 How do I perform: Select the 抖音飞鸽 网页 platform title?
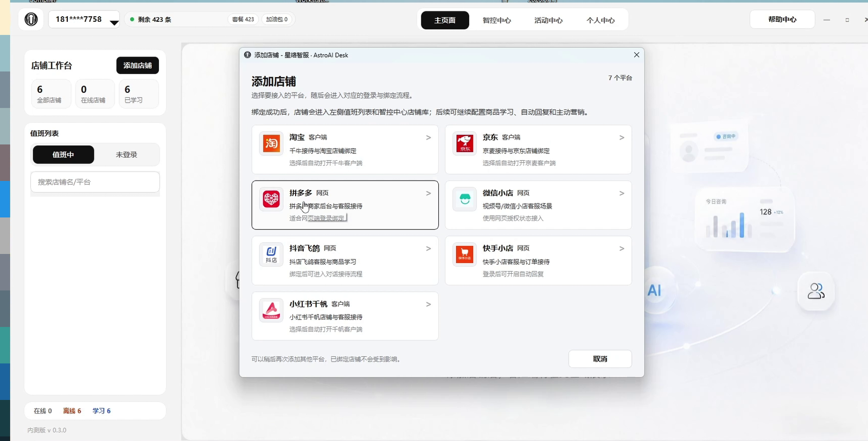coord(312,248)
